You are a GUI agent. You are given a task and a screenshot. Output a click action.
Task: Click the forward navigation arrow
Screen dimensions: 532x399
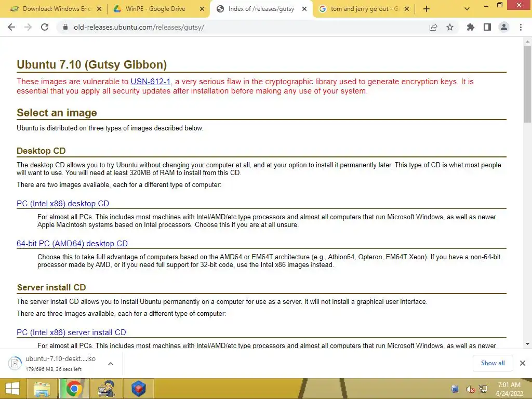(x=28, y=27)
